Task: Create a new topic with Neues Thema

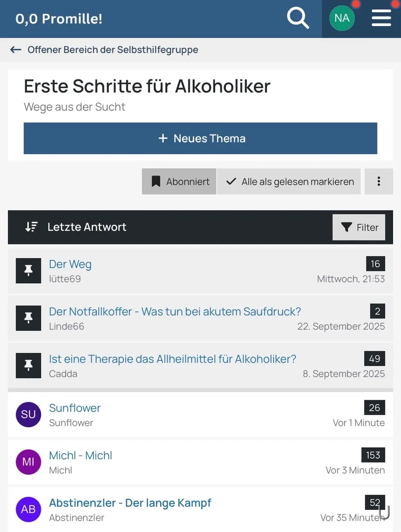Action: point(200,138)
